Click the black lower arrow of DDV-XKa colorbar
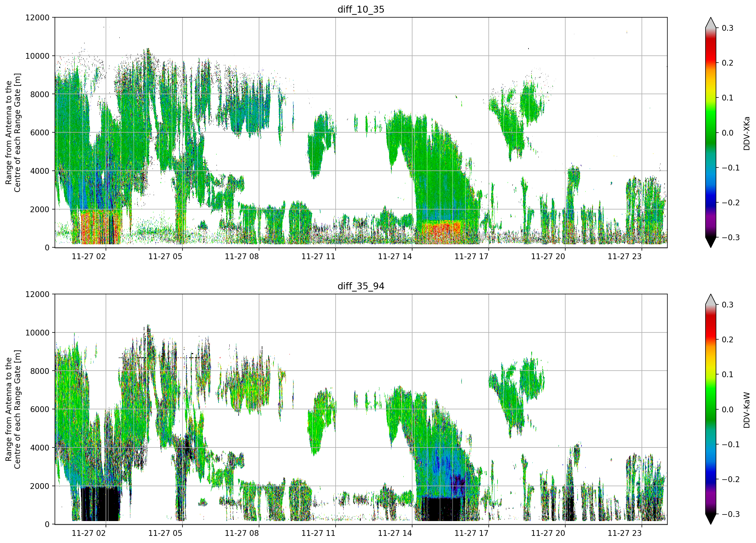Screen dimensions: 756x543 711,242
